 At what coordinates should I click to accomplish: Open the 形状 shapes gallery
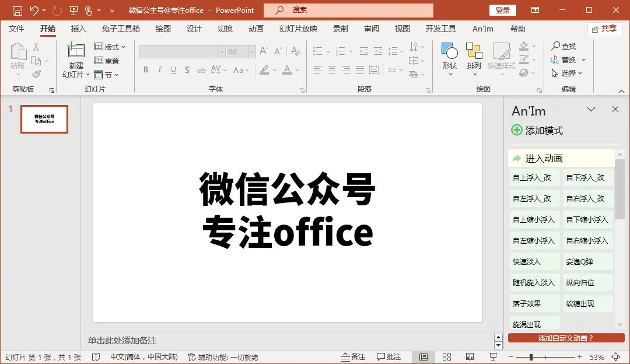pyautogui.click(x=450, y=59)
